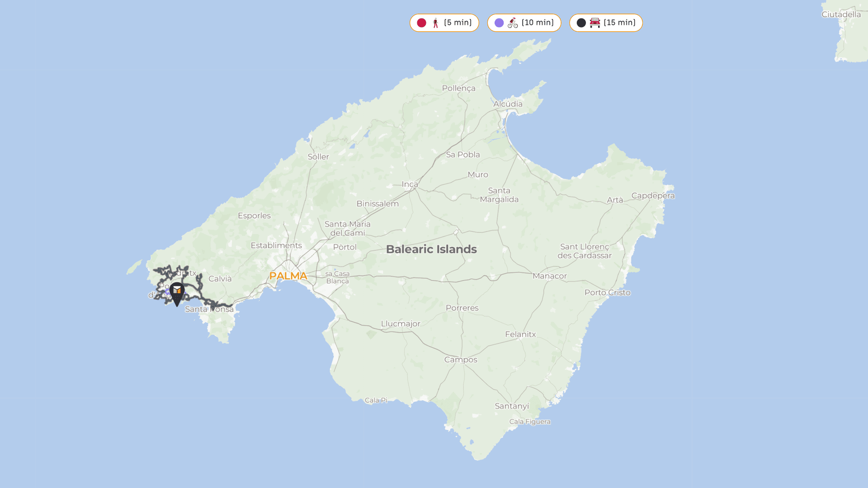The image size is (868, 488).
Task: Click the Esporles label
Action: pyautogui.click(x=254, y=216)
